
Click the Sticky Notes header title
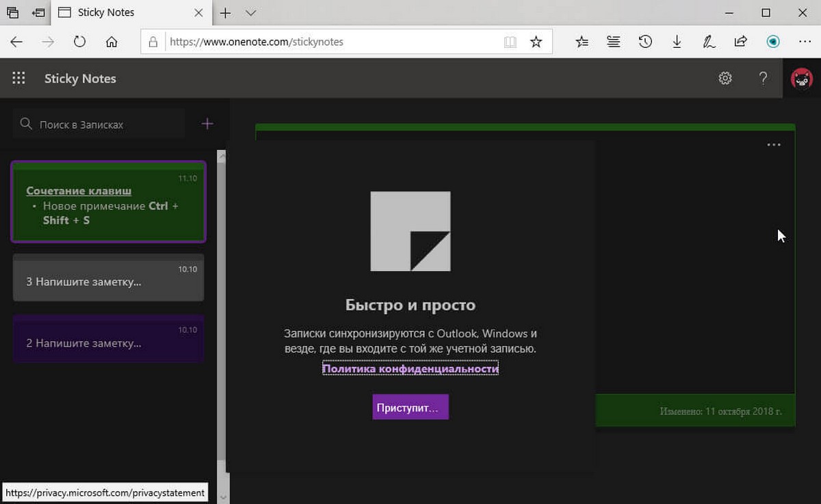(80, 78)
